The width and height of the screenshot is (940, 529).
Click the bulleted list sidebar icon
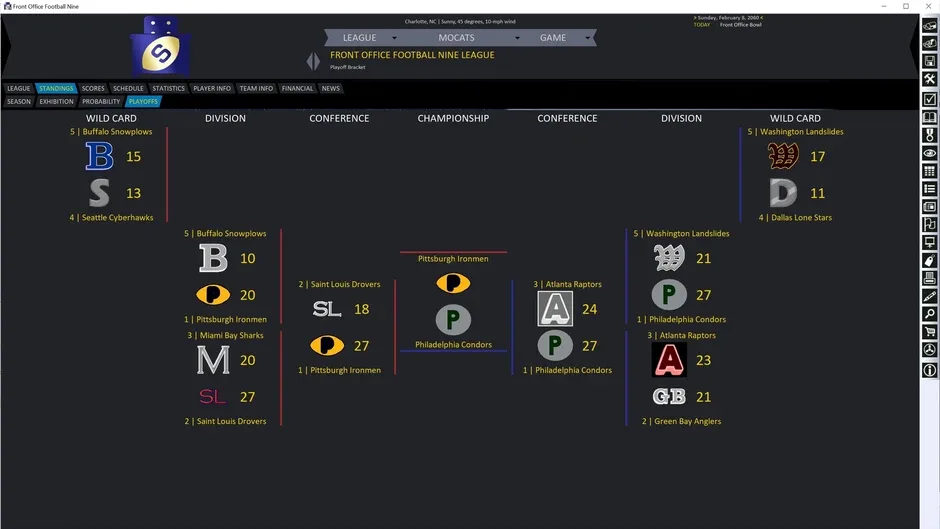(x=929, y=189)
